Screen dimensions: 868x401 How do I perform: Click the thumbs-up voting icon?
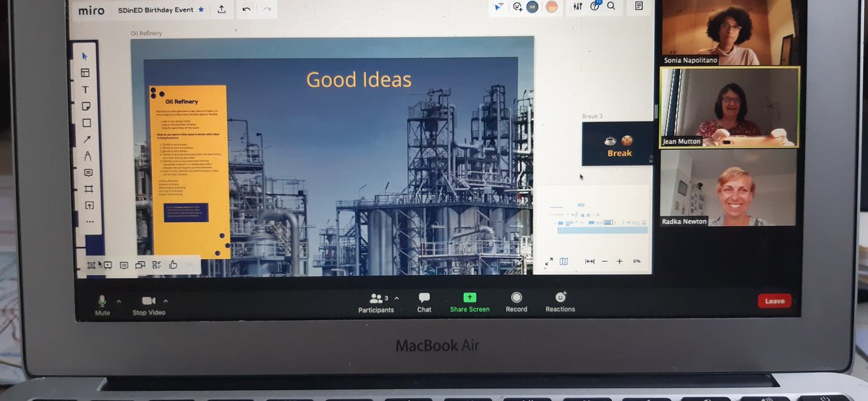click(x=174, y=264)
